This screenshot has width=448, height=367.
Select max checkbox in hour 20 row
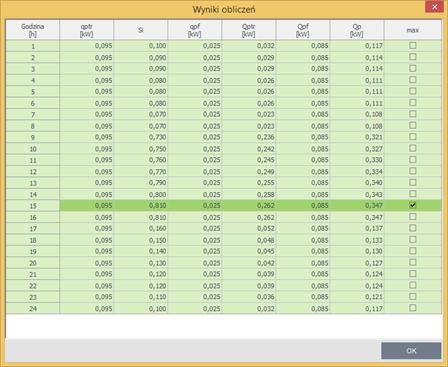tap(413, 262)
